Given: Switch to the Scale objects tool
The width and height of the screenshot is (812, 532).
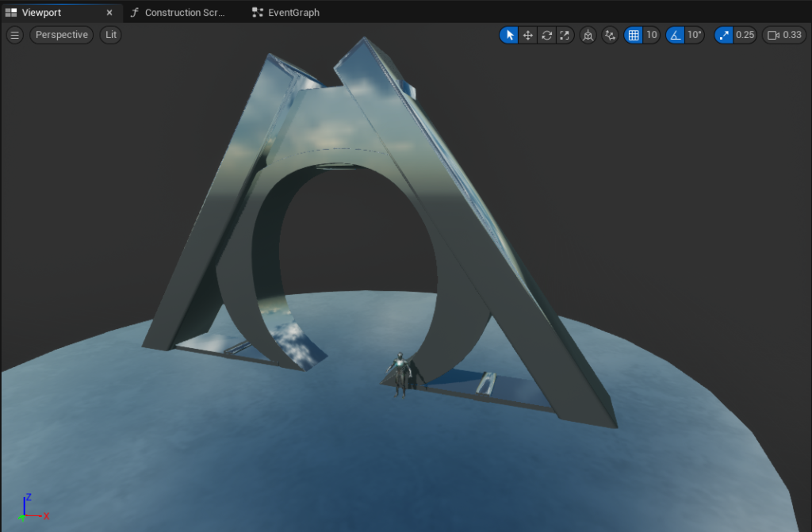Looking at the screenshot, I should pyautogui.click(x=565, y=35).
